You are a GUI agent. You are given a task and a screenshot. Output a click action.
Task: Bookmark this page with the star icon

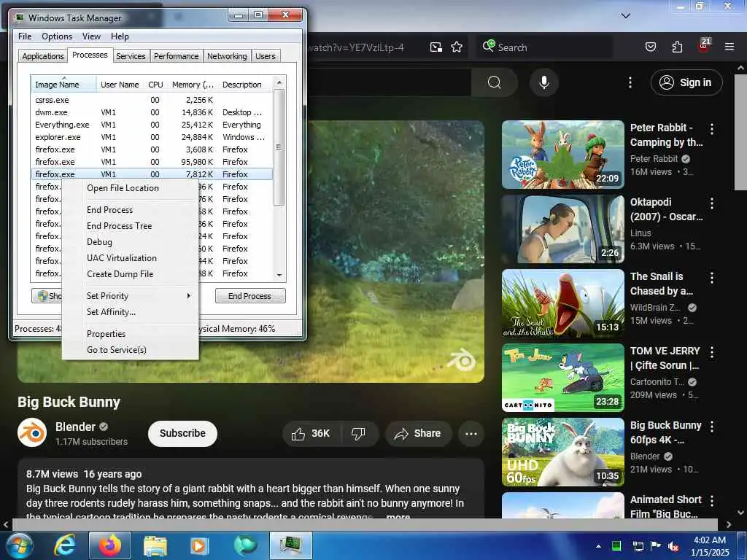(x=457, y=47)
